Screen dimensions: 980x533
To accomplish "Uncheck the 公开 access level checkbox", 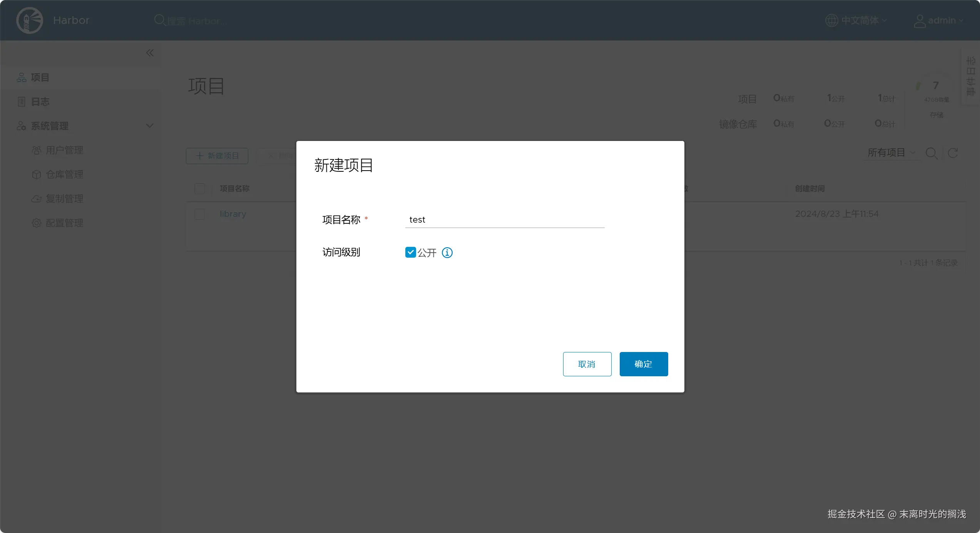I will (410, 252).
